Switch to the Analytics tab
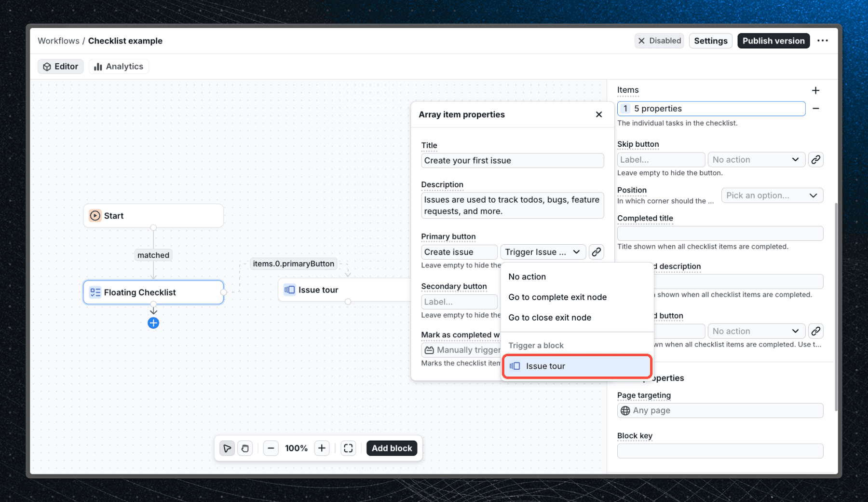 [x=119, y=67]
